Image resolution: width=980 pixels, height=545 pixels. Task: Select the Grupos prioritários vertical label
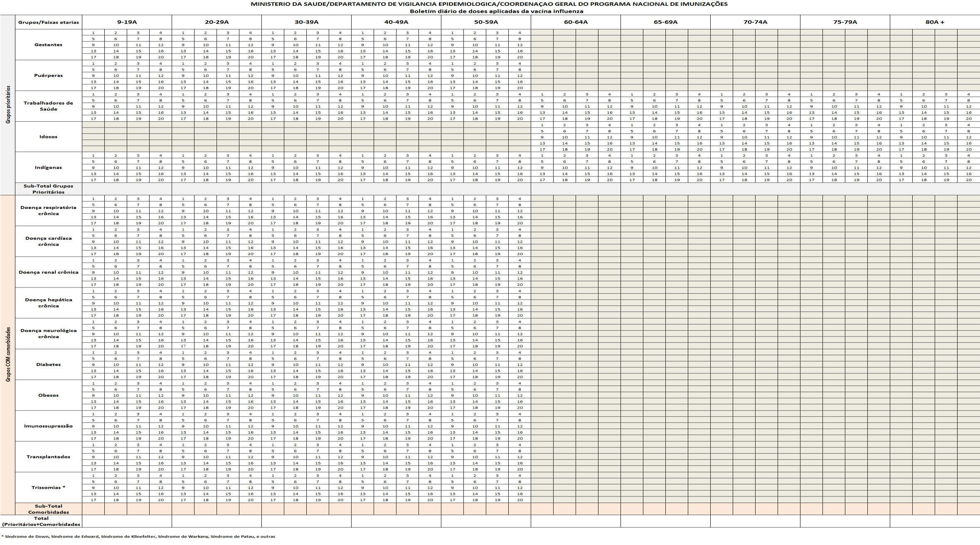[8, 105]
